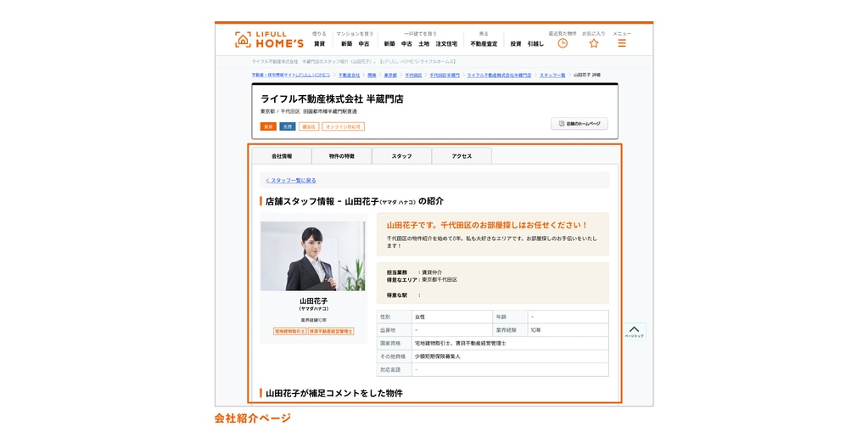Switch to the 物件の特徴 tab

click(x=342, y=156)
